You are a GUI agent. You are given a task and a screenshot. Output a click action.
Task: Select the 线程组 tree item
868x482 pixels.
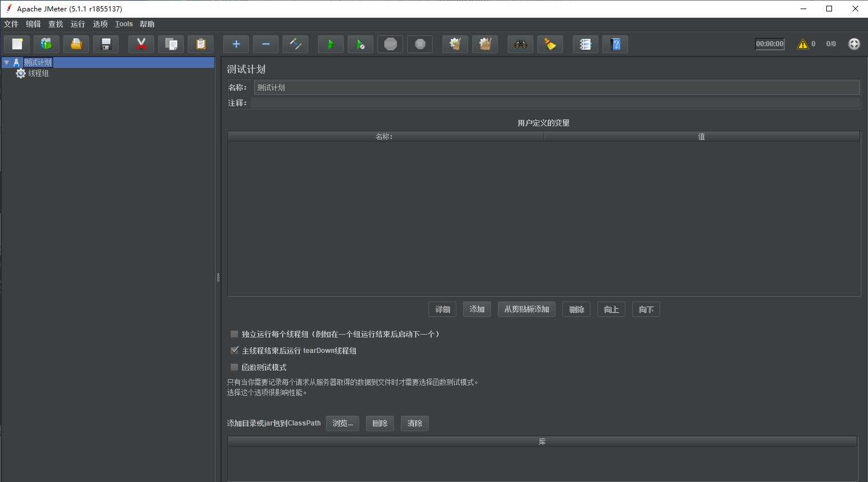pos(38,73)
